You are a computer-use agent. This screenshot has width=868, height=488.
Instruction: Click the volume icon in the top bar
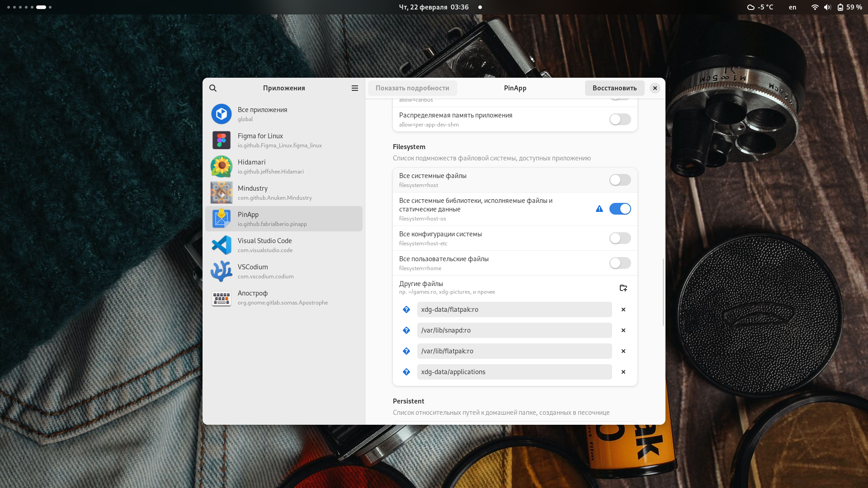coord(827,7)
